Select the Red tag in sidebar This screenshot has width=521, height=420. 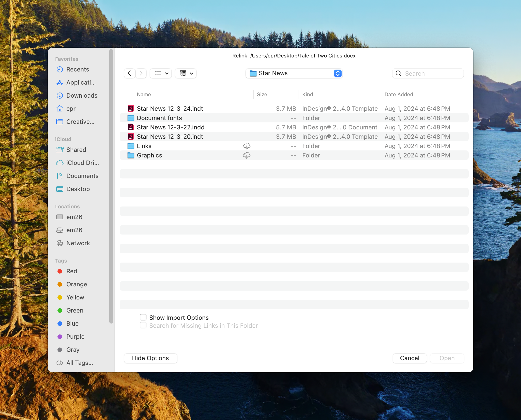click(x=72, y=271)
